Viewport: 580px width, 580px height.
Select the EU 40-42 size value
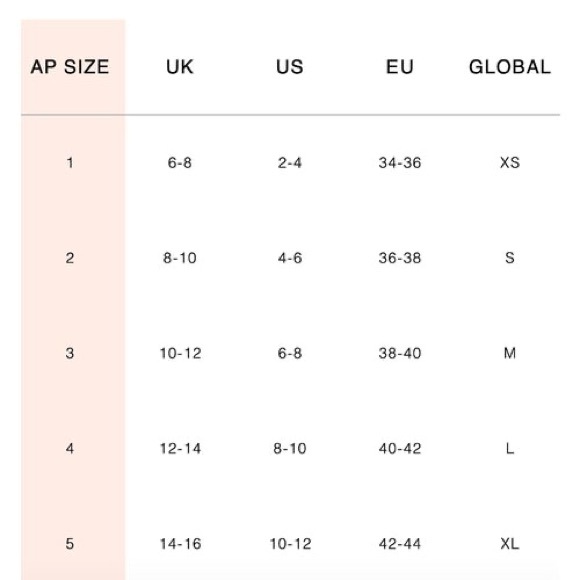point(399,449)
